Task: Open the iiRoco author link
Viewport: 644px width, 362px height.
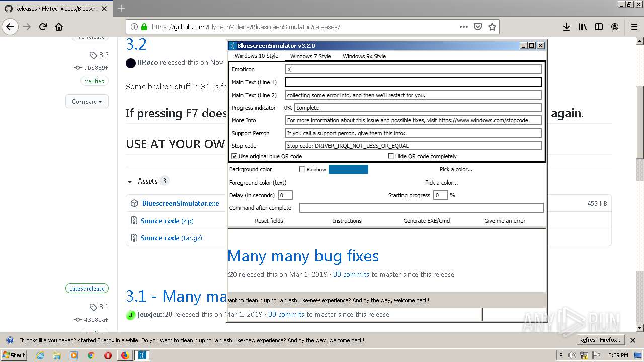Action: pos(147,63)
